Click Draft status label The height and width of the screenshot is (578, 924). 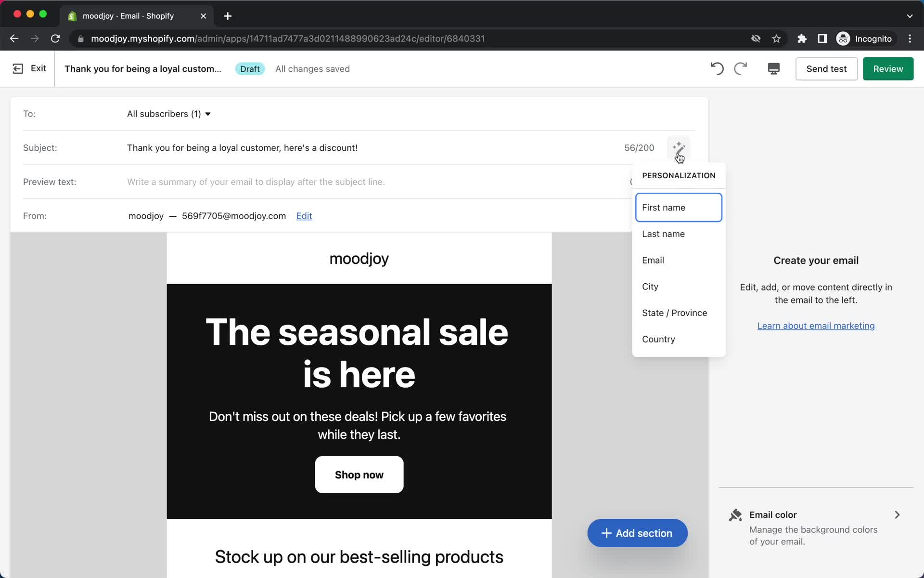coord(249,69)
